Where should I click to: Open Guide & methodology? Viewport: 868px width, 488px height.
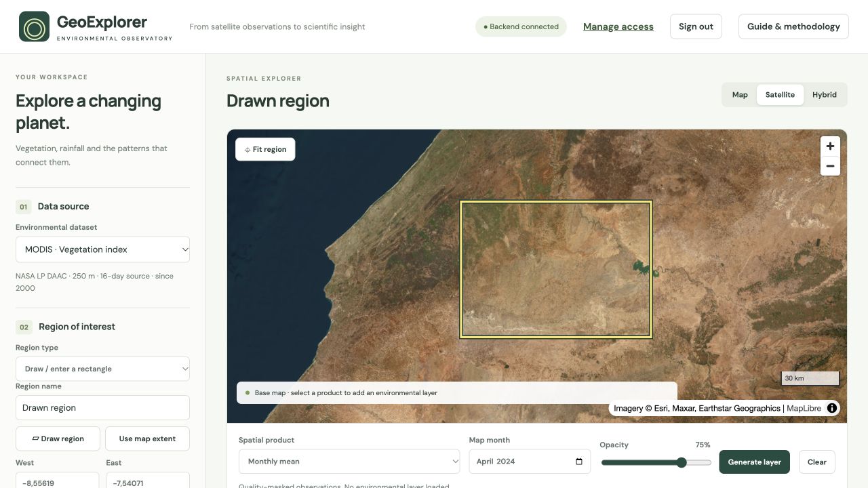coord(793,26)
